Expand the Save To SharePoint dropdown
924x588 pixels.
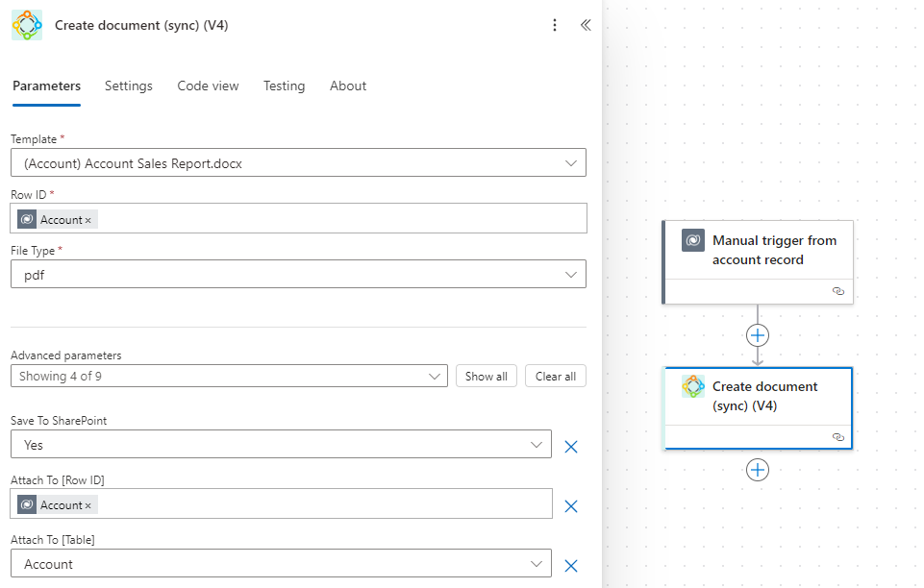281,445
